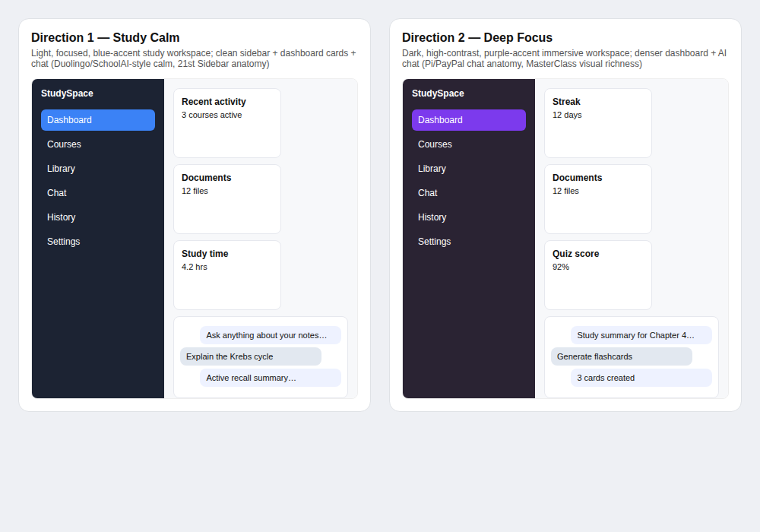Image resolution: width=760 pixels, height=532 pixels.
Task: Open Settings in Direction 2 sidebar
Action: (469, 241)
